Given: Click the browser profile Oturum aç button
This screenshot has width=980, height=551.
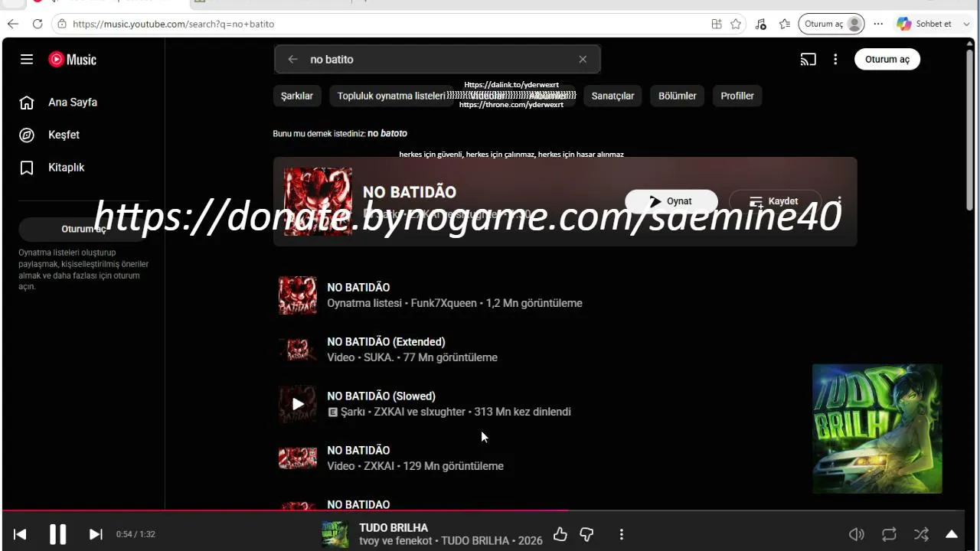Looking at the screenshot, I should (831, 24).
